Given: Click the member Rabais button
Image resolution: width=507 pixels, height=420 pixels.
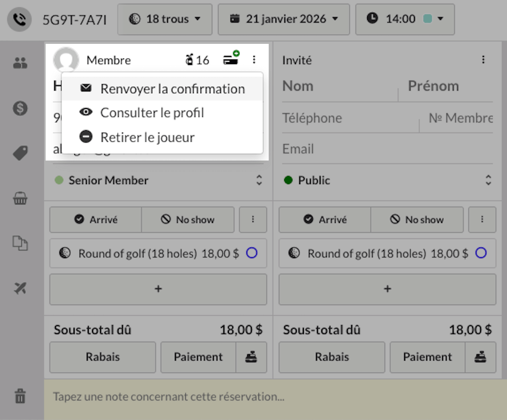Looking at the screenshot, I should click(x=103, y=357).
